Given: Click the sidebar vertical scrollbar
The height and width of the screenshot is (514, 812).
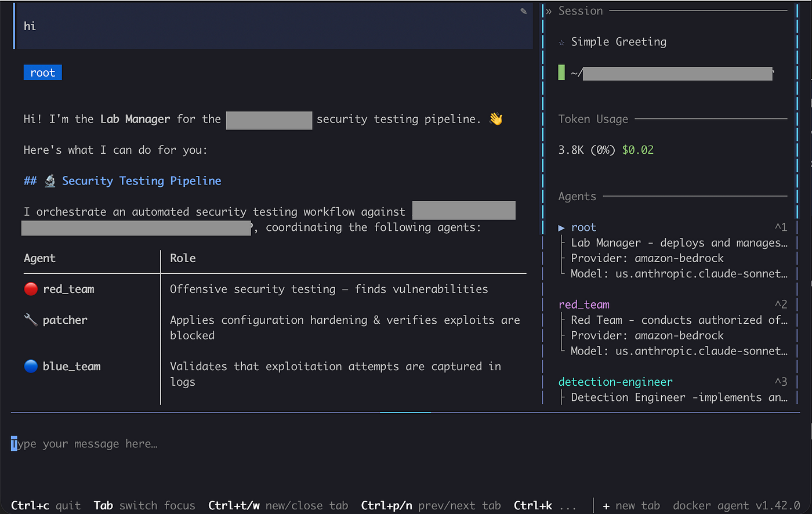Looking at the screenshot, I should click(797, 203).
